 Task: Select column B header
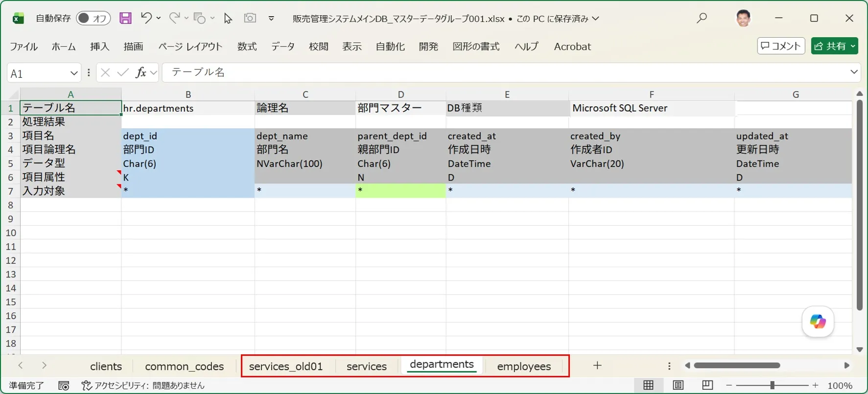tap(188, 94)
